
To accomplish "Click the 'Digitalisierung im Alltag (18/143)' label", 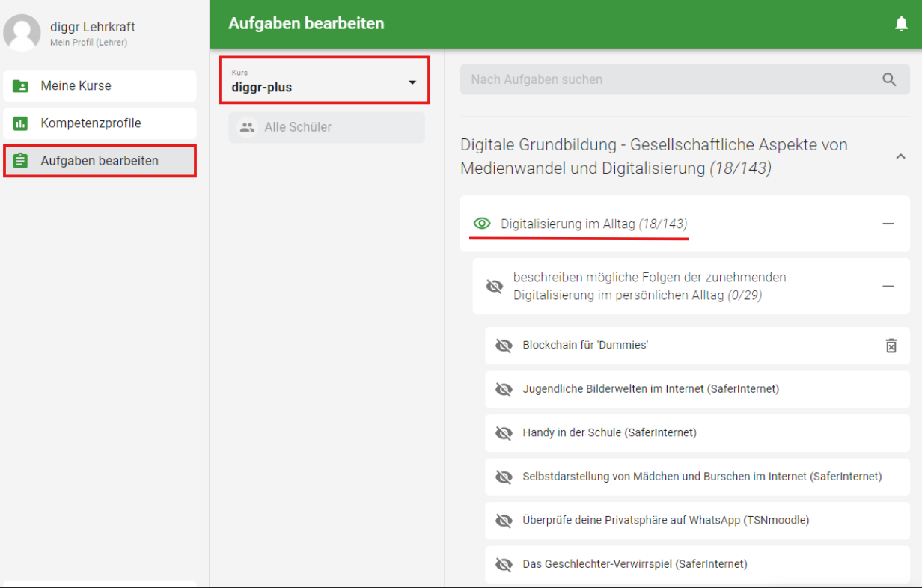I will coord(594,224).
